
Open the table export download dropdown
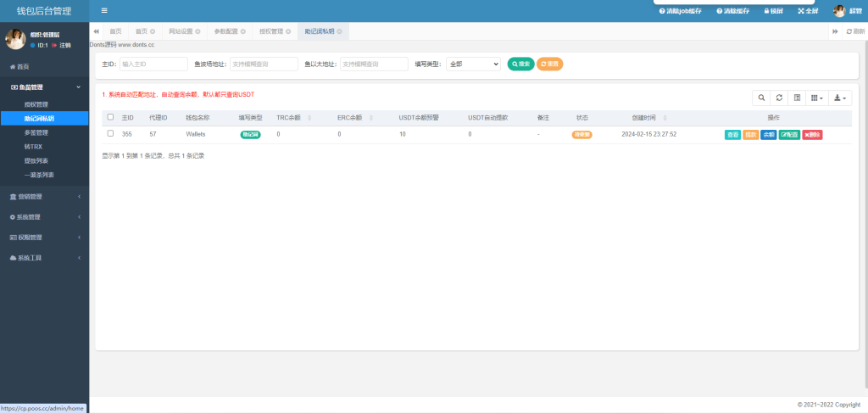[840, 98]
